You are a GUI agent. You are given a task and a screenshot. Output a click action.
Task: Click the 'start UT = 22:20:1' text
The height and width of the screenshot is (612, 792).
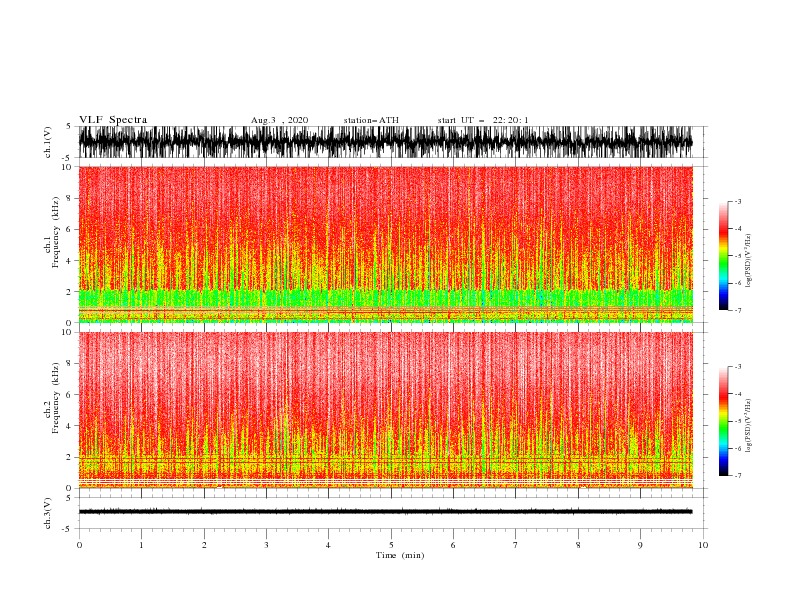(x=483, y=120)
